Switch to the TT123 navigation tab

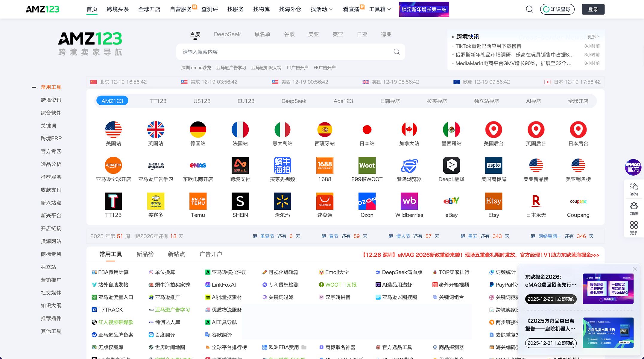point(158,101)
